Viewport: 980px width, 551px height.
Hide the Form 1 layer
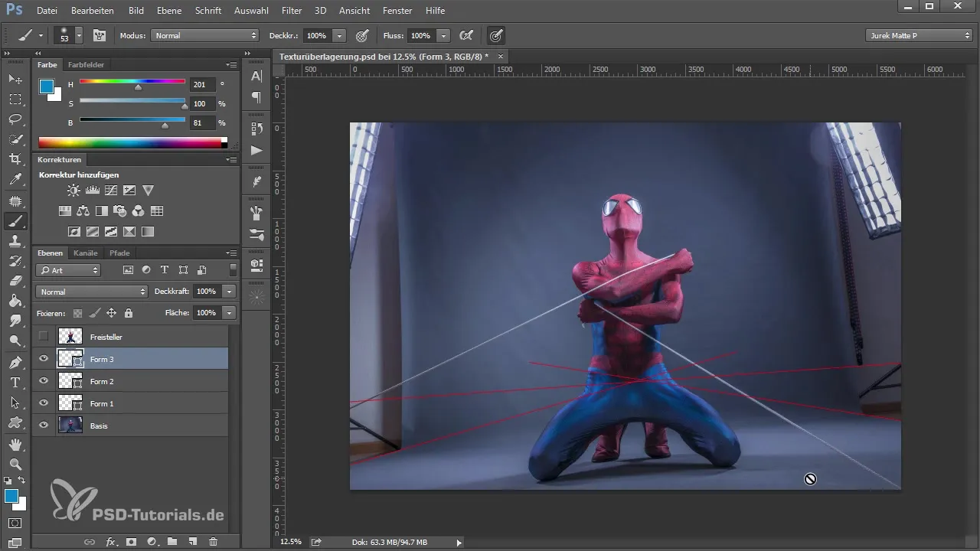[44, 403]
